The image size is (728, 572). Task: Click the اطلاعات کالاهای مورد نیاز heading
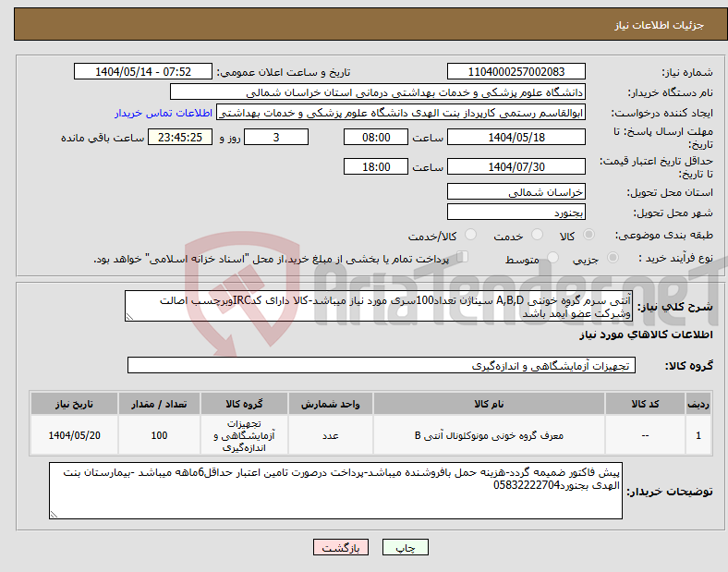tap(646, 335)
